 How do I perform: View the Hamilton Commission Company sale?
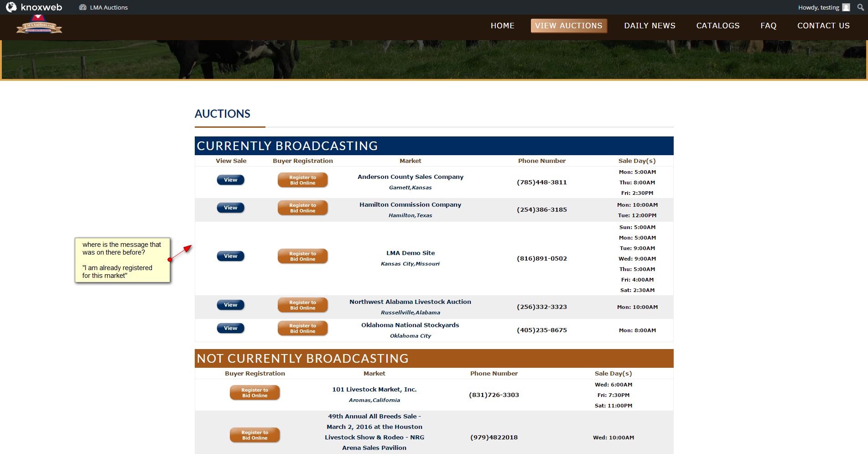pyautogui.click(x=231, y=208)
